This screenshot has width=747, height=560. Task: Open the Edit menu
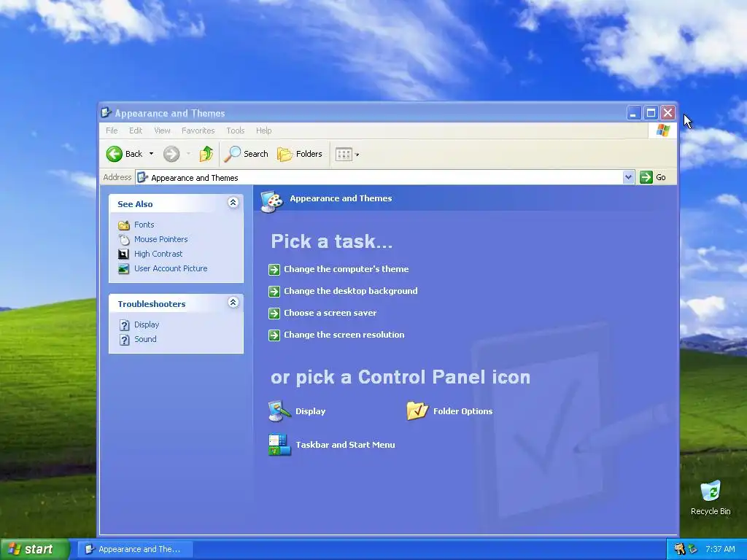pyautogui.click(x=135, y=131)
